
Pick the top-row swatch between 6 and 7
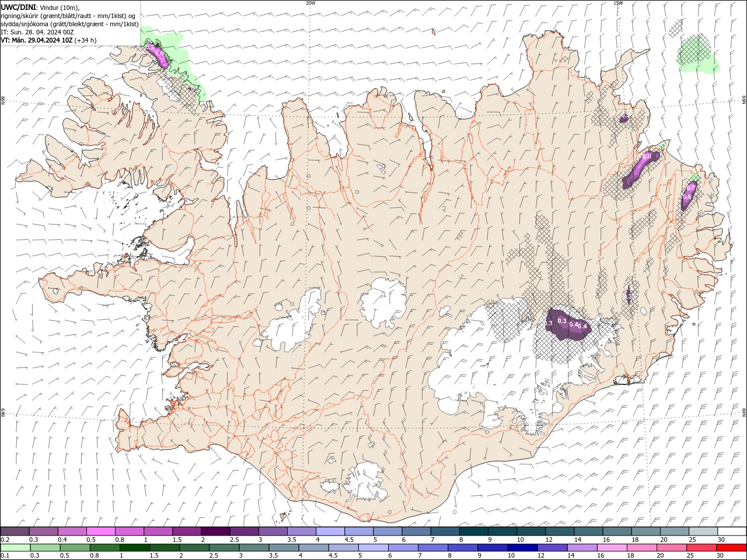(x=416, y=531)
